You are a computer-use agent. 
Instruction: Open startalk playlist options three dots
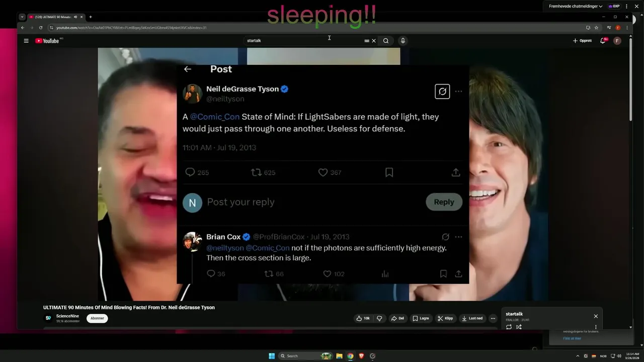point(596,327)
